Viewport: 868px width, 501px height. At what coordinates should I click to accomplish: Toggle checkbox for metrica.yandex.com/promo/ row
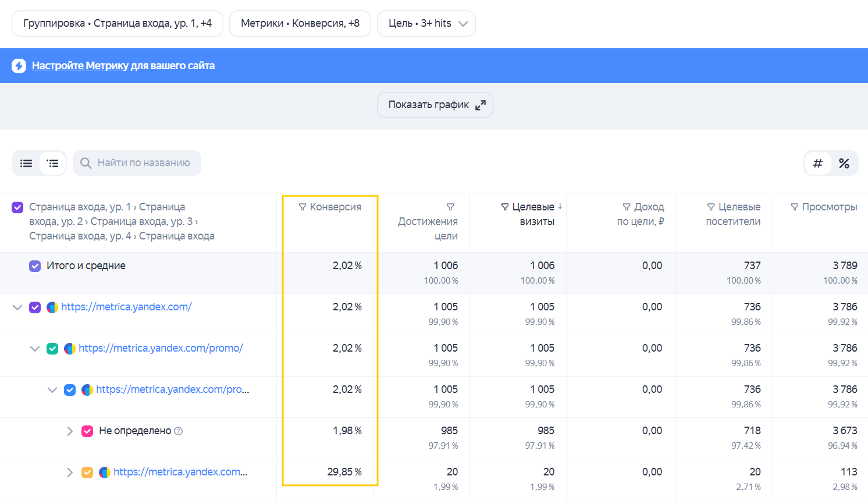tap(52, 349)
